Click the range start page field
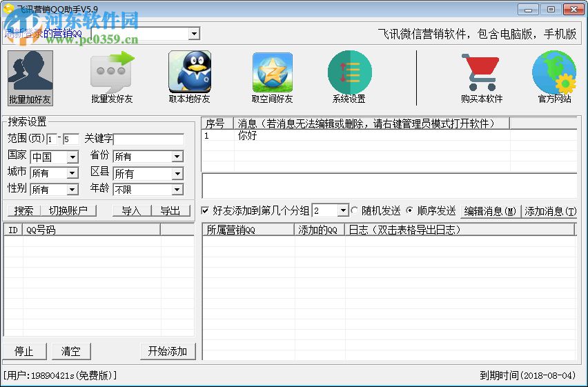Image resolution: width=588 pixels, height=387 pixels. click(52, 139)
